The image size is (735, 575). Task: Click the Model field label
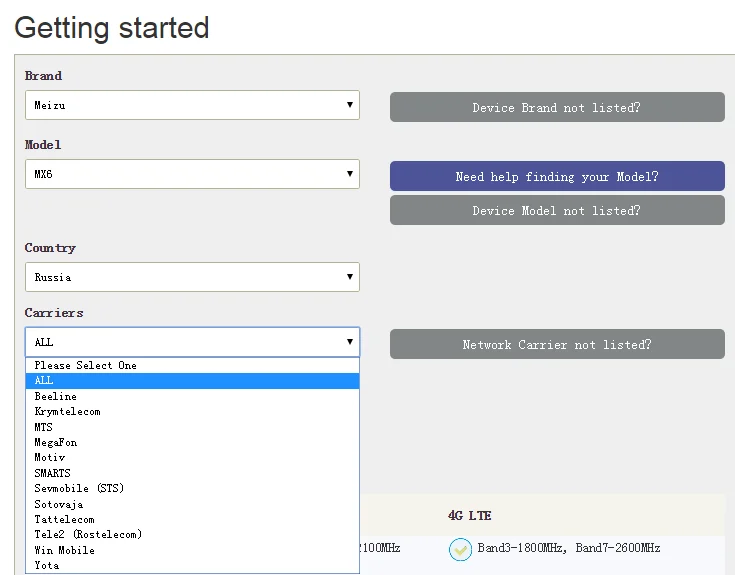pyautogui.click(x=43, y=144)
